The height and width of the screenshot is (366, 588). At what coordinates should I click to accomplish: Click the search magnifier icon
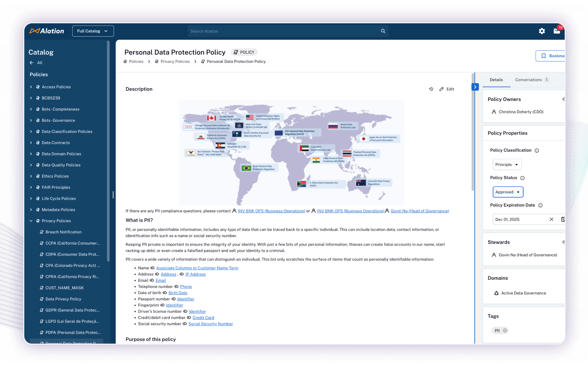tap(383, 31)
